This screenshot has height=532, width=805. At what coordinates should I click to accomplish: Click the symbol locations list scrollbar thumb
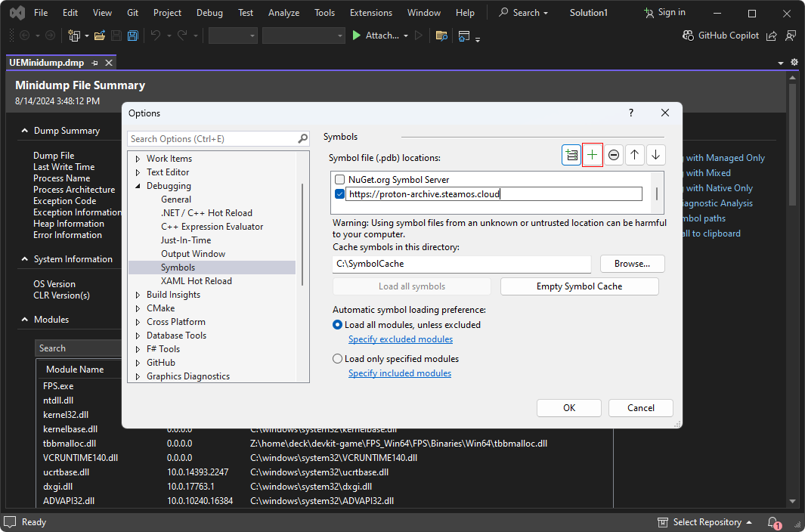click(657, 193)
